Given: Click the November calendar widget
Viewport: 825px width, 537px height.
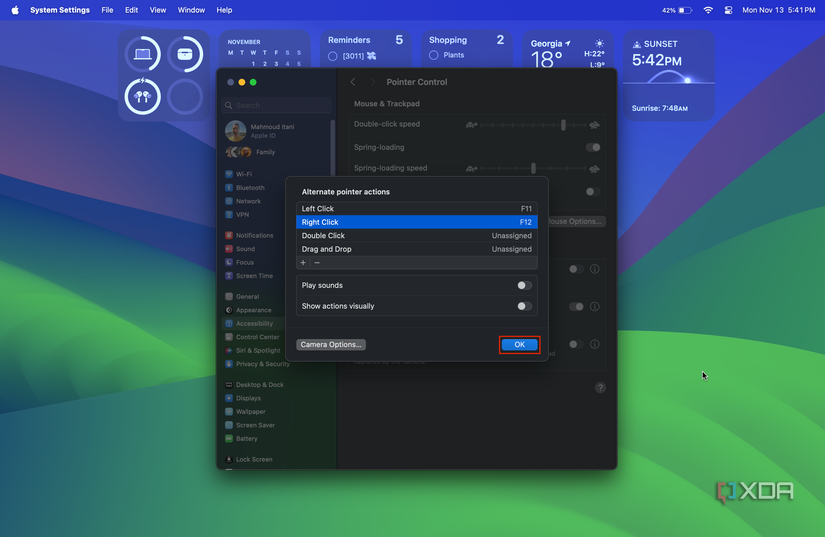Looking at the screenshot, I should pyautogui.click(x=265, y=50).
